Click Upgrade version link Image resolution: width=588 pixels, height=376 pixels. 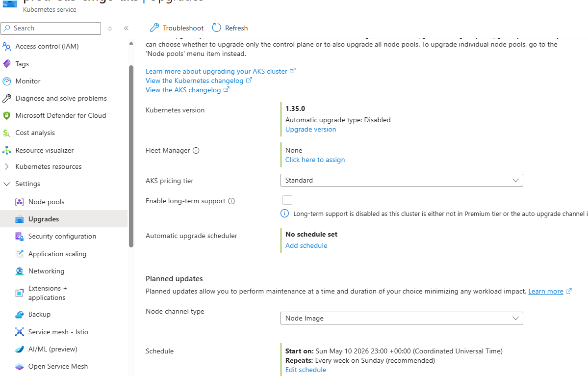310,130
